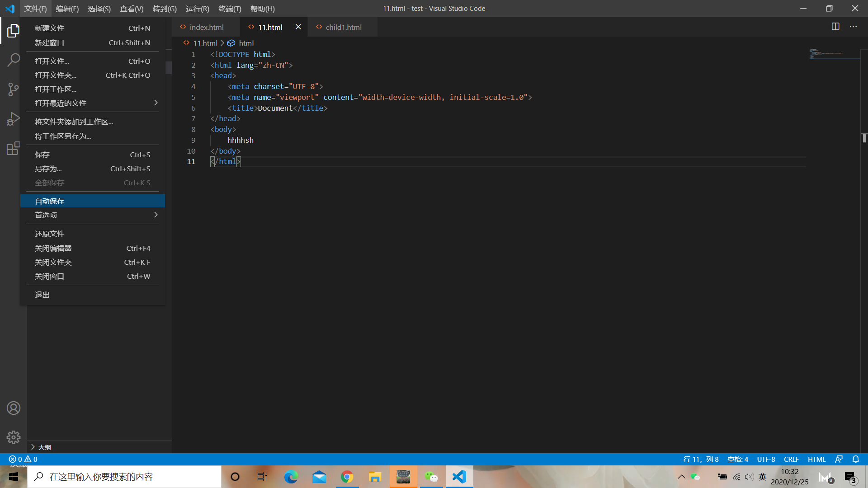868x488 pixels.
Task: Click the CRLF line ending indicator in status bar
Action: click(x=791, y=459)
